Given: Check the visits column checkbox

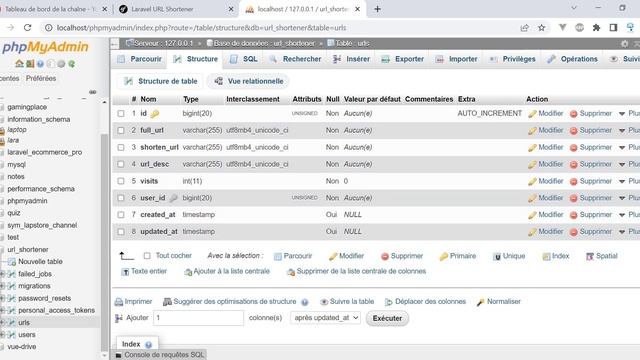Looking at the screenshot, I should click(121, 181).
